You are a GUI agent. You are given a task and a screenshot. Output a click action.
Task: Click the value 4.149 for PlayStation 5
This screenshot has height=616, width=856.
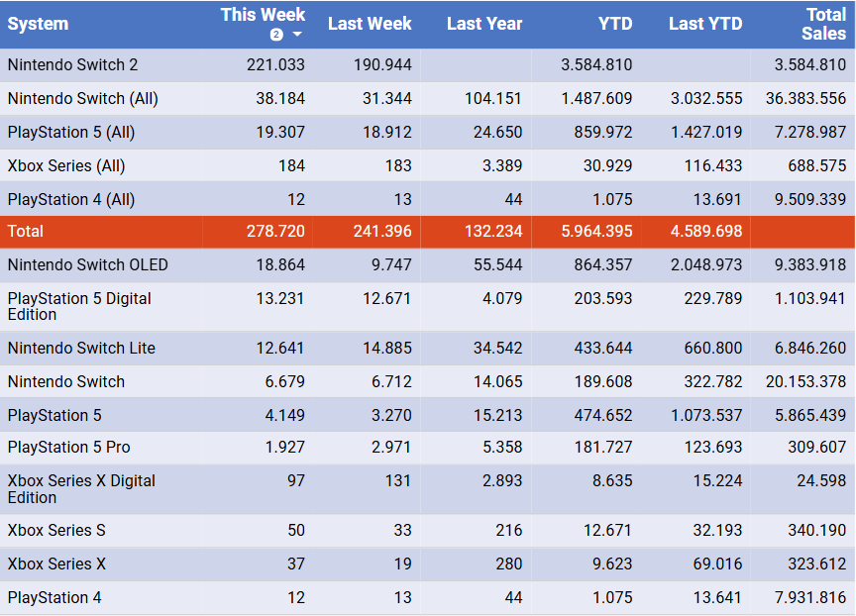pyautogui.click(x=284, y=416)
